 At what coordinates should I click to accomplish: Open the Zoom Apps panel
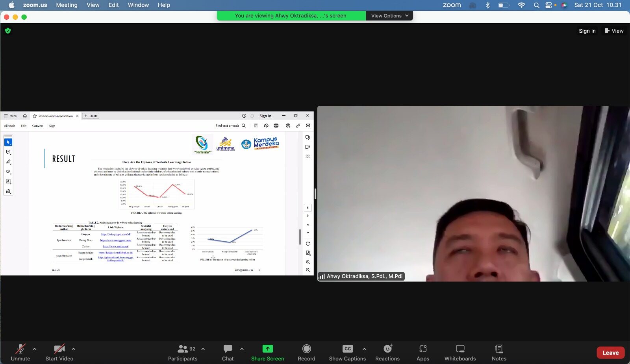(x=423, y=352)
